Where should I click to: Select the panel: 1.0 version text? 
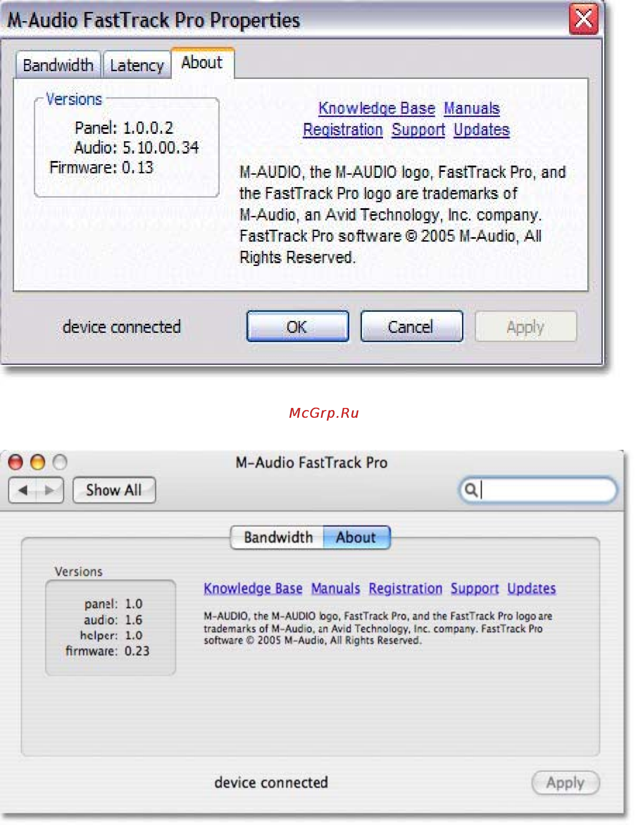click(113, 604)
